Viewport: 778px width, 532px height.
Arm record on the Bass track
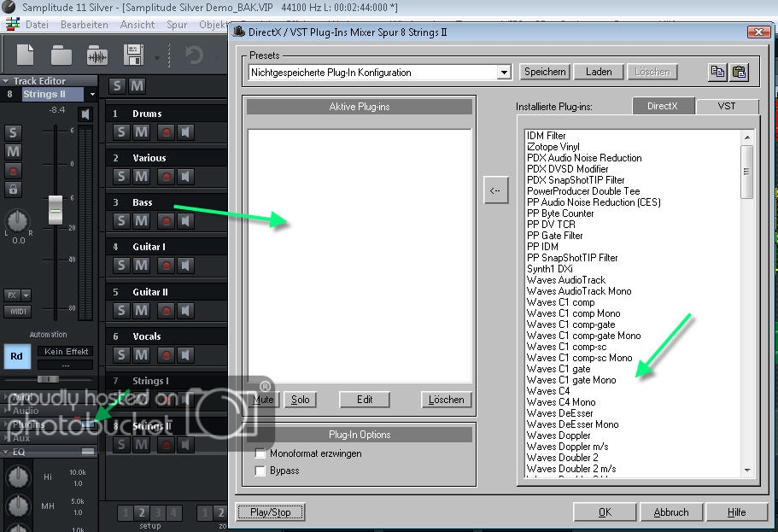coord(167,221)
